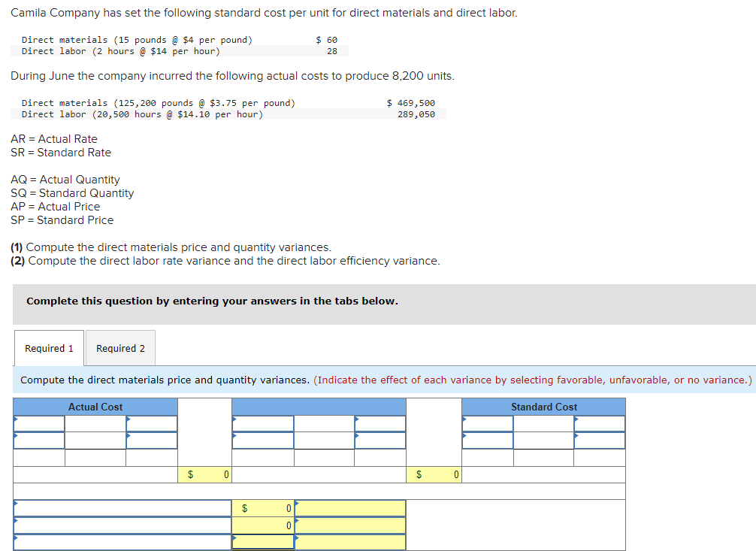Open second-row right dropdown under Actual Cost

(152, 440)
